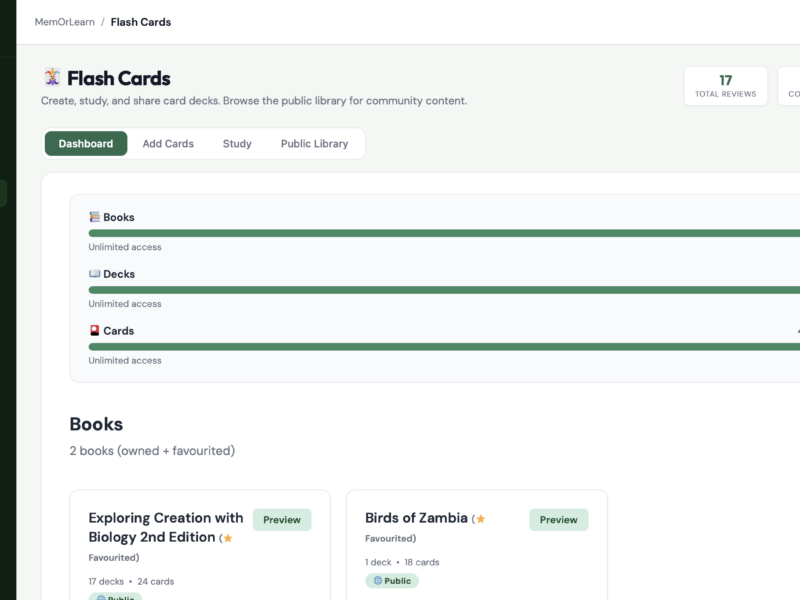Preview the Birds of Zambia book
Viewport: 800px width, 600px height.
[x=559, y=519]
